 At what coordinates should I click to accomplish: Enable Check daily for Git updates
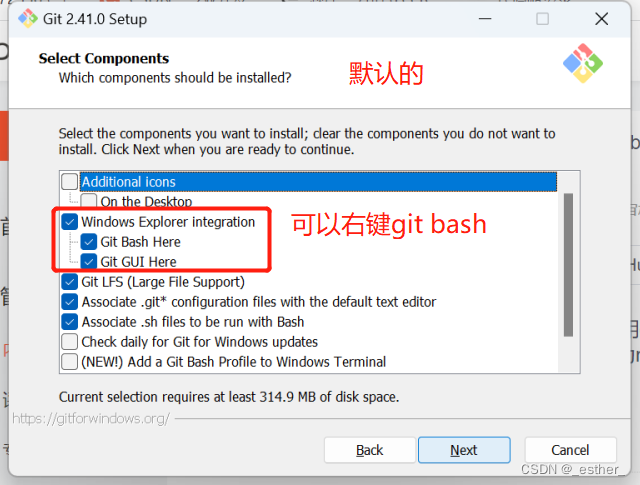(70, 342)
